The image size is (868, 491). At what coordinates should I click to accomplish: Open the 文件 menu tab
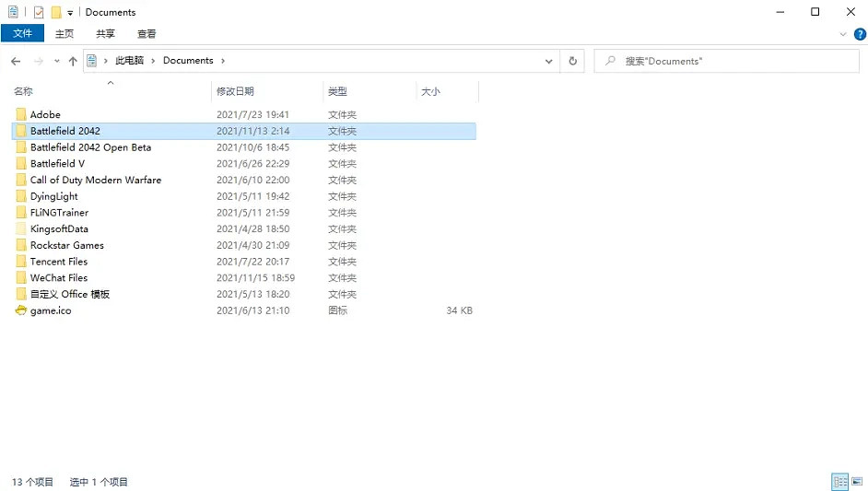[22, 33]
